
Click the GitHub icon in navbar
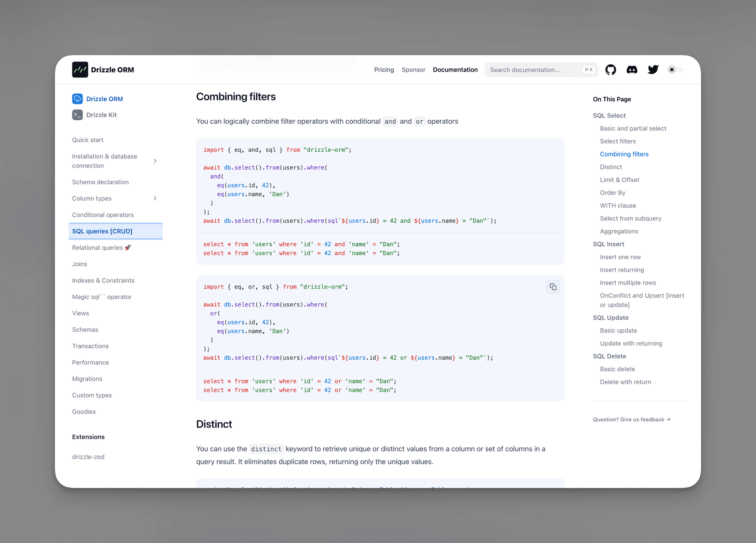(611, 69)
